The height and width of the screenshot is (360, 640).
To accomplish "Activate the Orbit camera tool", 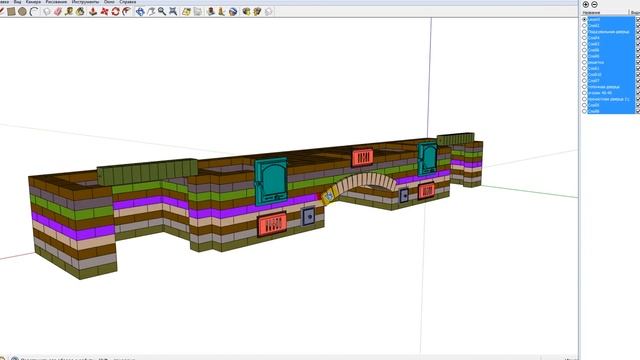I will tap(140, 11).
